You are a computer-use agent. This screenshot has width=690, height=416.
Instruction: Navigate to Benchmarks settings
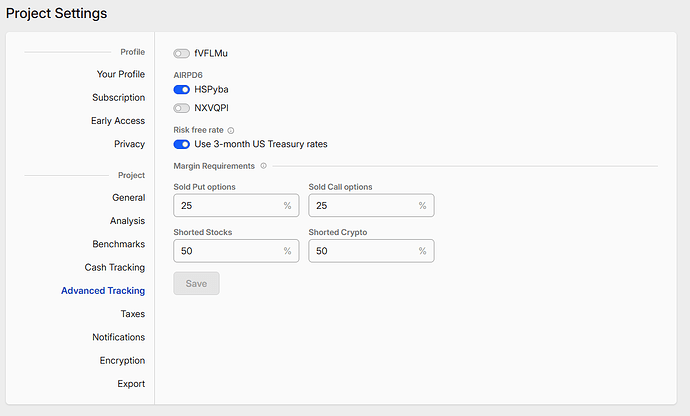tap(118, 244)
